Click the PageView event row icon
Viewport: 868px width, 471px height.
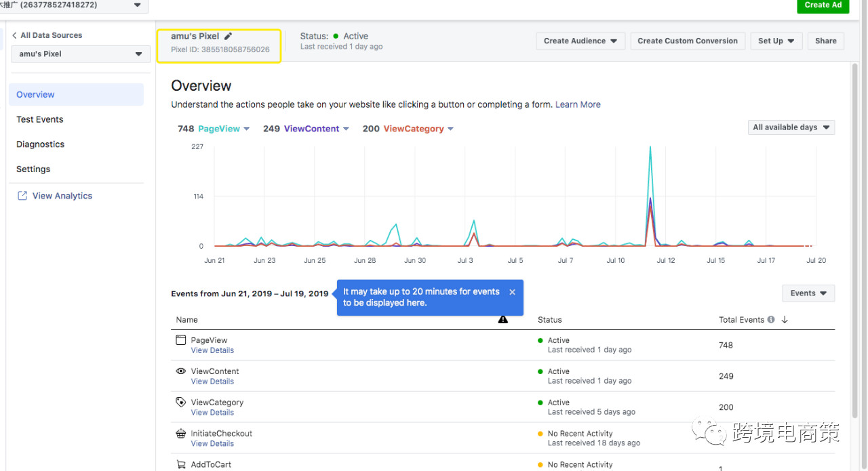pos(180,340)
